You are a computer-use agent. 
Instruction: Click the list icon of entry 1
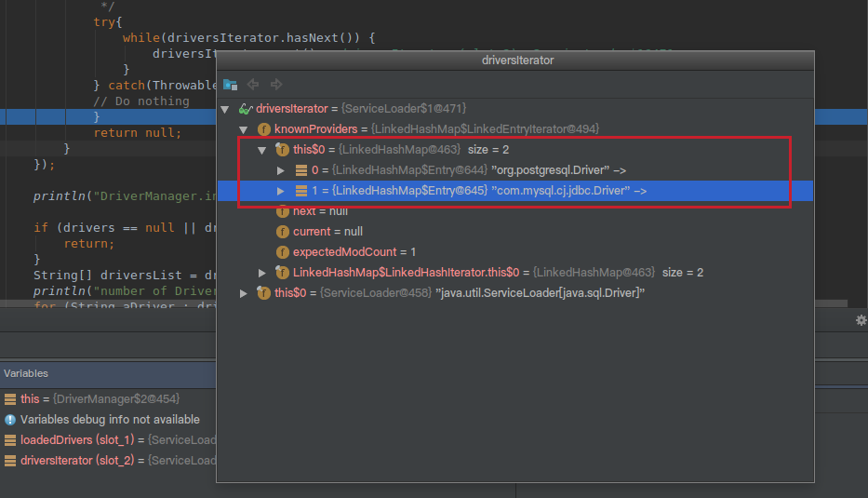(x=301, y=191)
